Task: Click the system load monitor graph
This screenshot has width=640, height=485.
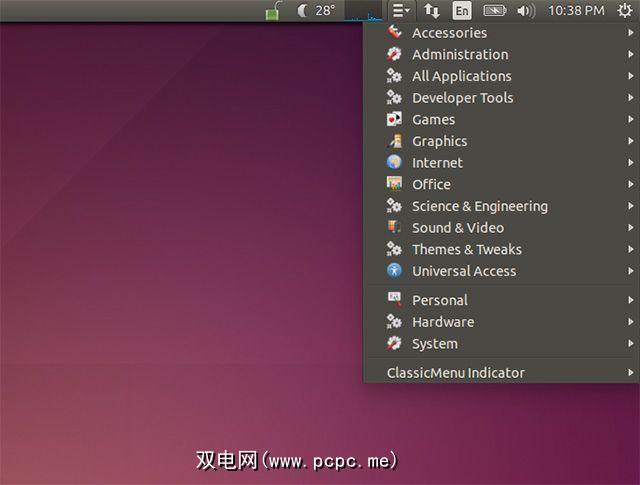Action: tap(363, 11)
